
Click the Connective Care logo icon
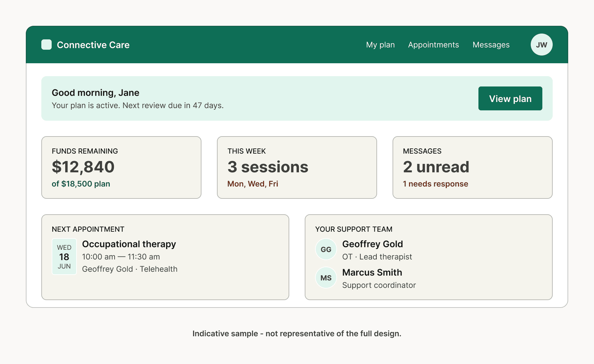[46, 45]
